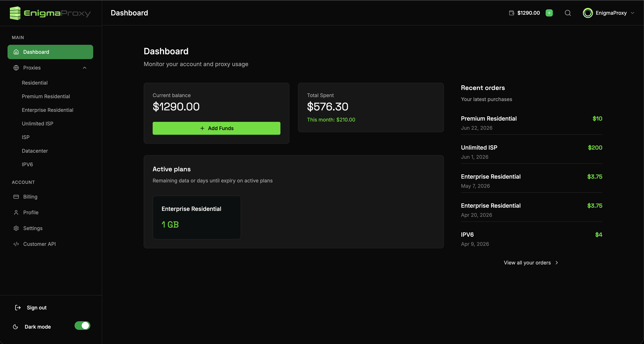644x344 pixels.
Task: Click the Dark mode label
Action: pyautogui.click(x=38, y=327)
